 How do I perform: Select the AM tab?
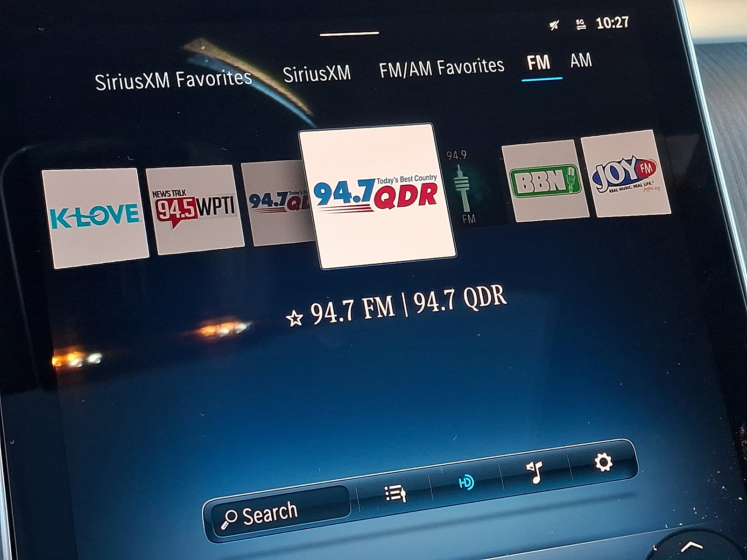click(581, 60)
